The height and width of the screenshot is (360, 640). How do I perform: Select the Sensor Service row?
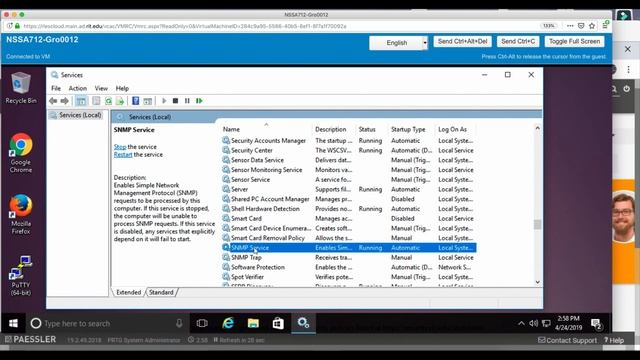(x=349, y=180)
